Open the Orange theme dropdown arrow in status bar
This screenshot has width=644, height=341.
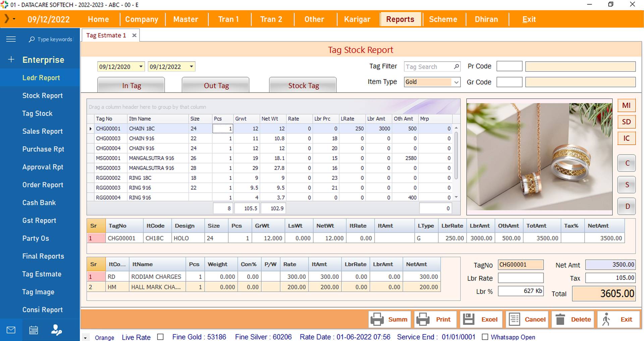click(x=85, y=338)
